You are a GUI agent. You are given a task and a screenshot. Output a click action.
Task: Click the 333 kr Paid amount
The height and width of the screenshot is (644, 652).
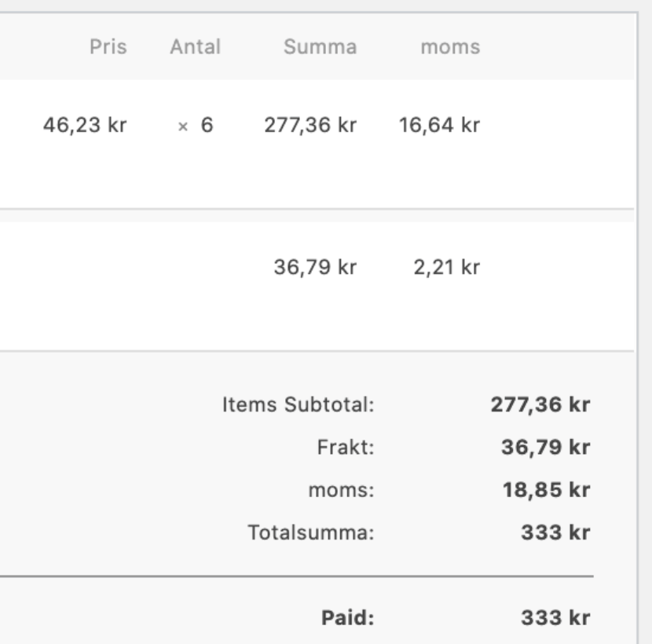[555, 618]
